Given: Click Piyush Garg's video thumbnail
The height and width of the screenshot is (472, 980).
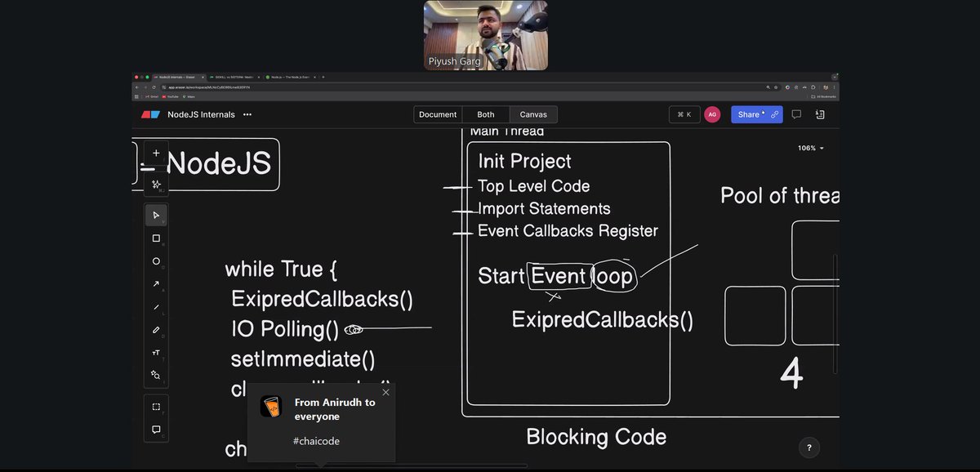Looking at the screenshot, I should click(485, 35).
